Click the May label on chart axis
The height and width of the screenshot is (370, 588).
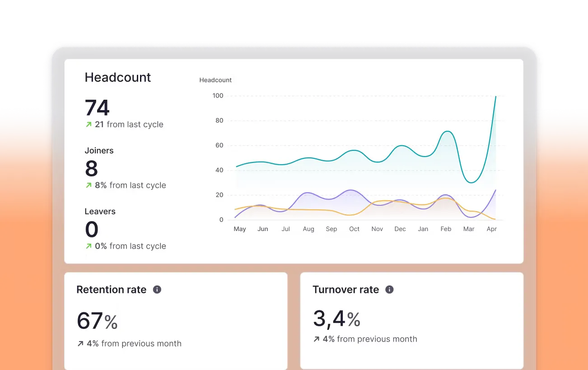[240, 229]
